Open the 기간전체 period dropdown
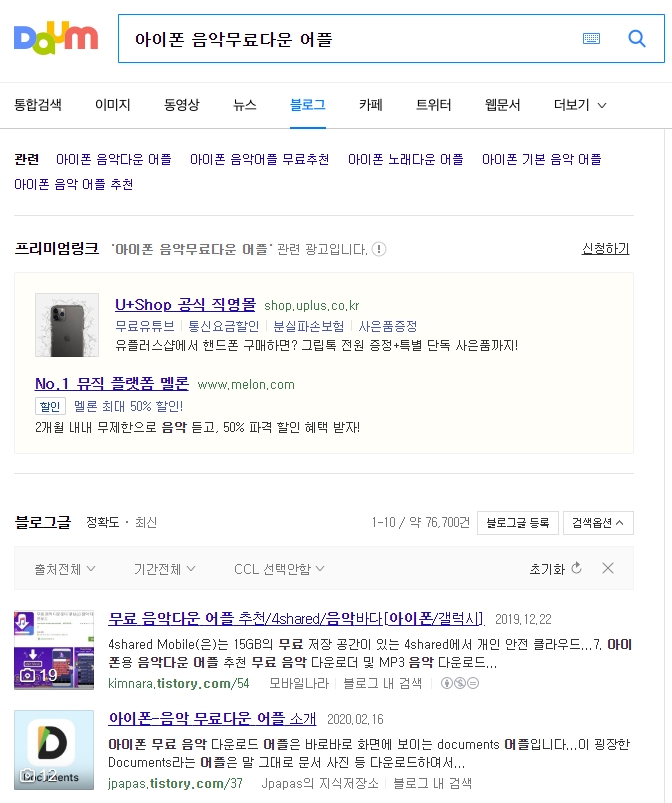Screen dimensions: 672x803 coord(164,569)
